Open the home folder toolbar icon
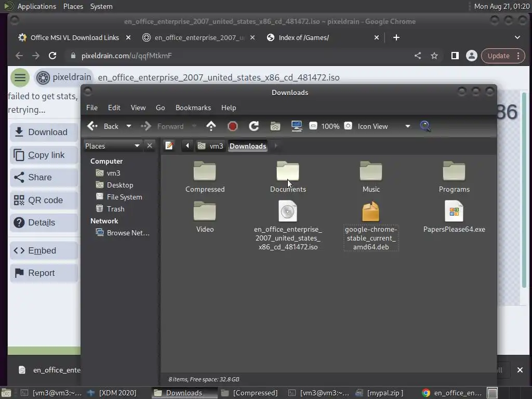The width and height of the screenshot is (532, 399). pyautogui.click(x=275, y=126)
